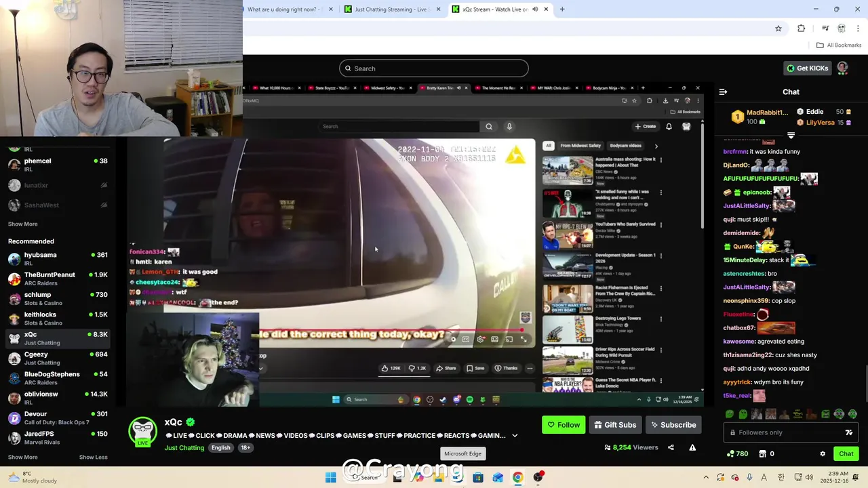This screenshot has height=488, width=868.
Task: Click YouTube video red progress bar in stream
Action: click(389, 331)
